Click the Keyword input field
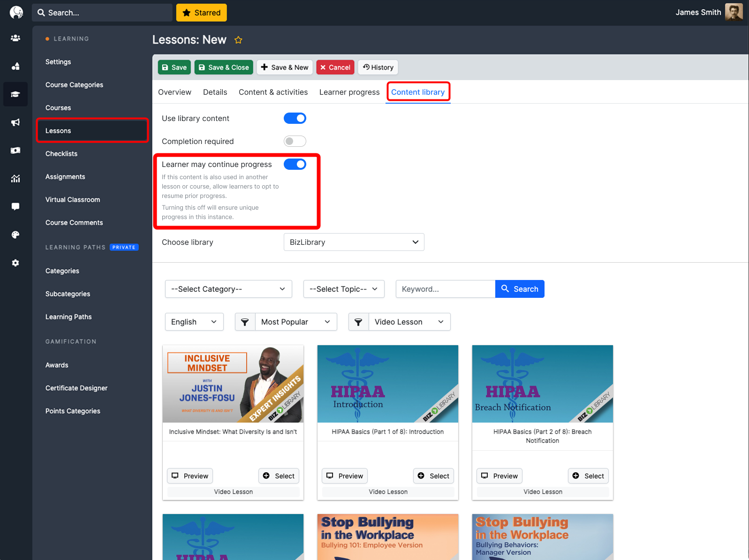 (x=446, y=289)
